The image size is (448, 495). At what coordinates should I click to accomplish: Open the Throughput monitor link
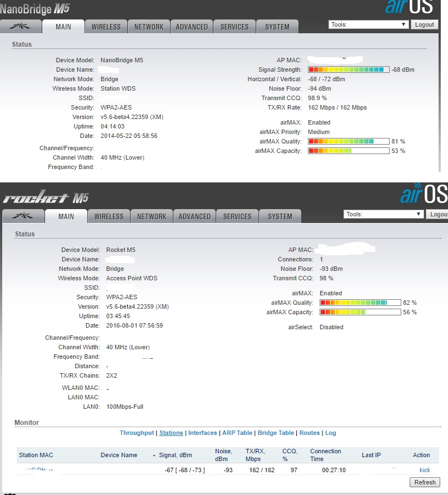[x=137, y=433]
